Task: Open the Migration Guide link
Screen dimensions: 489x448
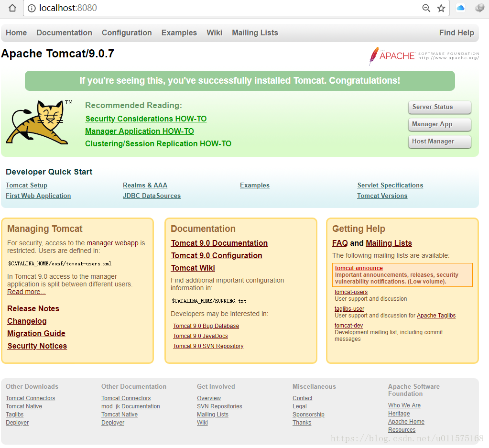Action: coord(36,334)
